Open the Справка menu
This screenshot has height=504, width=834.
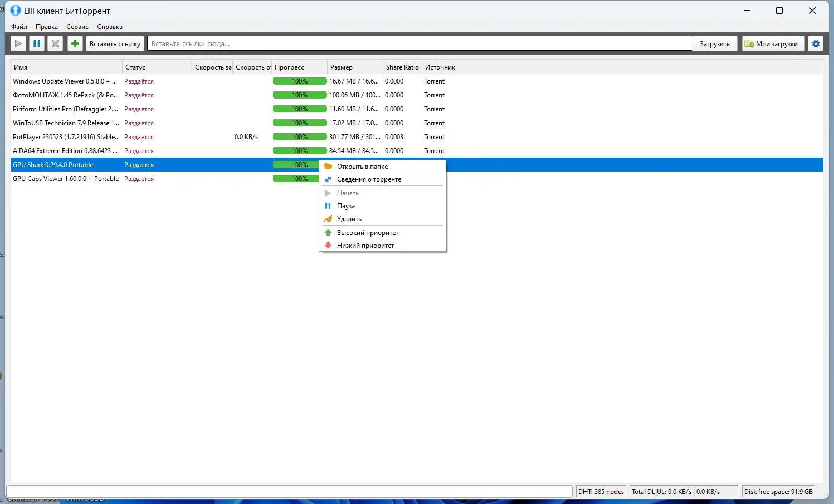tap(110, 27)
